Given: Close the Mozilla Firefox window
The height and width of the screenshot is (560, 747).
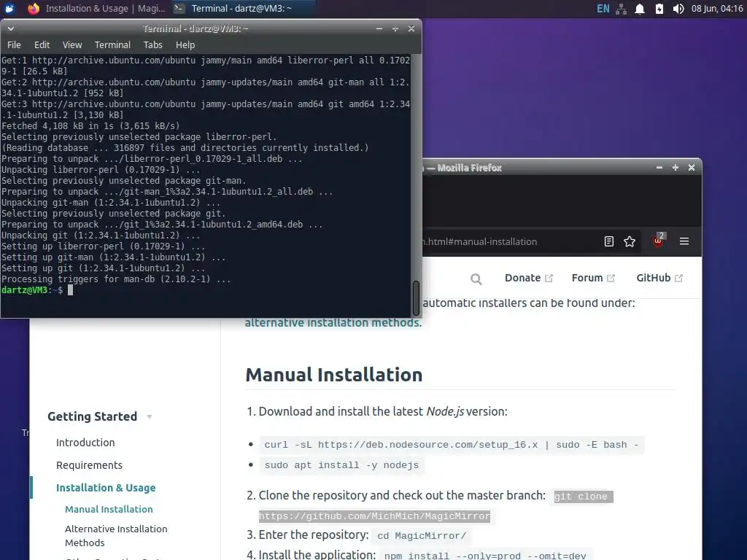Looking at the screenshot, I should 692,168.
